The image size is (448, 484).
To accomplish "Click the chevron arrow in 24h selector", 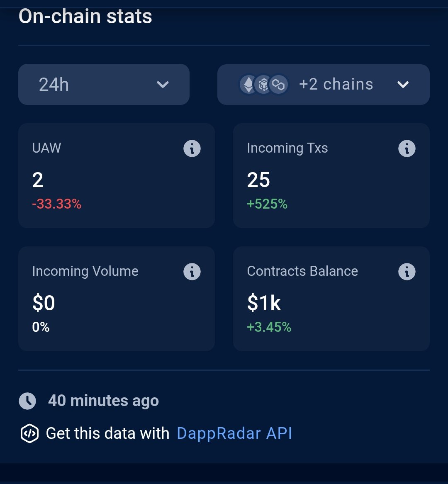I will point(163,85).
